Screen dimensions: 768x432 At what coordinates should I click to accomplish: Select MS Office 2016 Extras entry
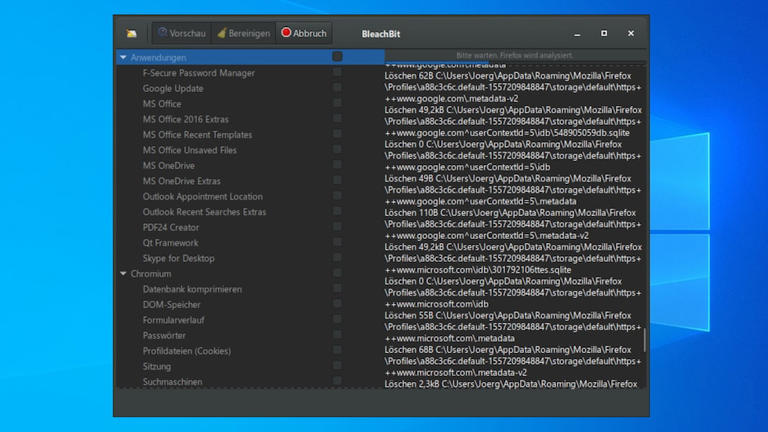[x=186, y=120]
